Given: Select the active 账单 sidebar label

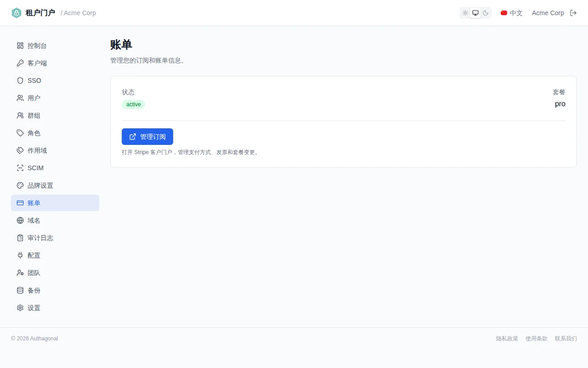Looking at the screenshot, I should tap(34, 203).
